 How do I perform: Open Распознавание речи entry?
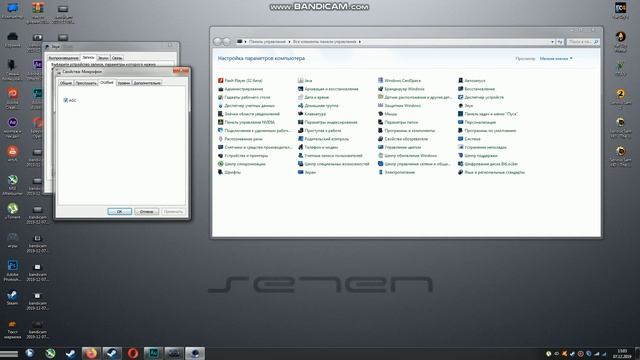pos(240,139)
